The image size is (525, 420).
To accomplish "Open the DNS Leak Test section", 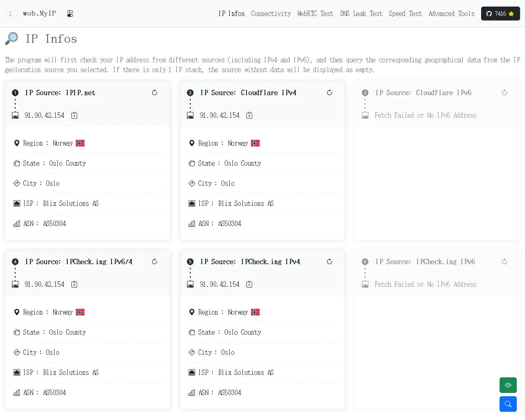I will click(361, 14).
